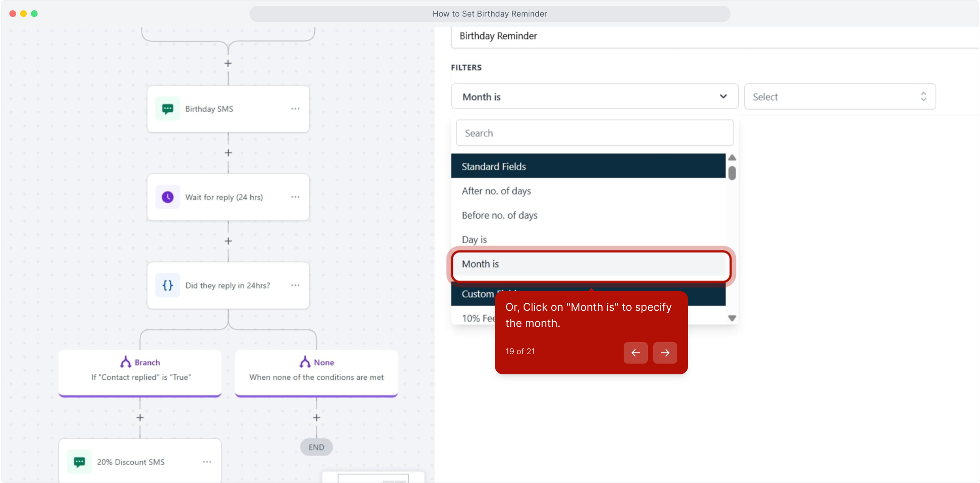This screenshot has width=980, height=483.
Task: Open Wait for reply three-dot menu
Action: click(295, 197)
